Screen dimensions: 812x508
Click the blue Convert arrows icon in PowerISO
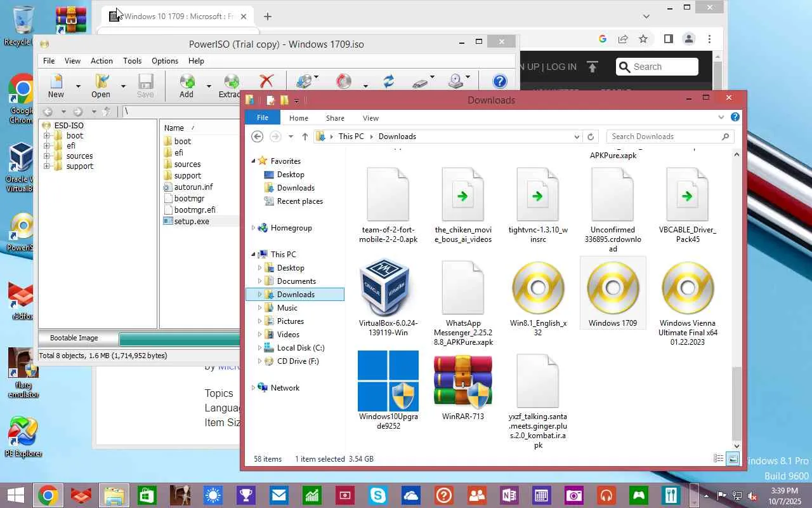(388, 81)
